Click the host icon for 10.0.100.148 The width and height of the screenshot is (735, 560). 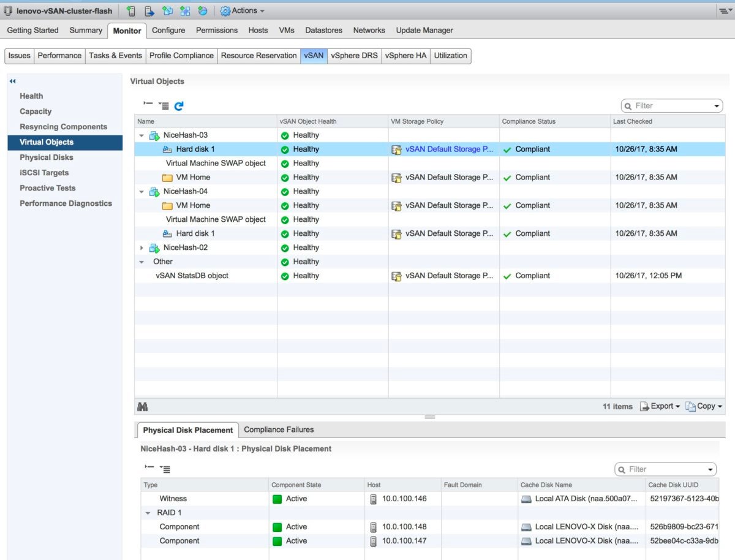click(x=373, y=527)
